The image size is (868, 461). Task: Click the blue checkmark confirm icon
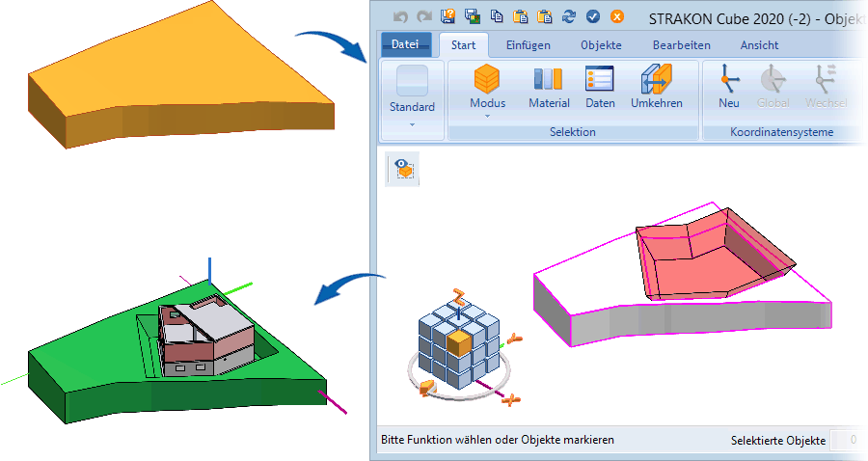point(593,16)
